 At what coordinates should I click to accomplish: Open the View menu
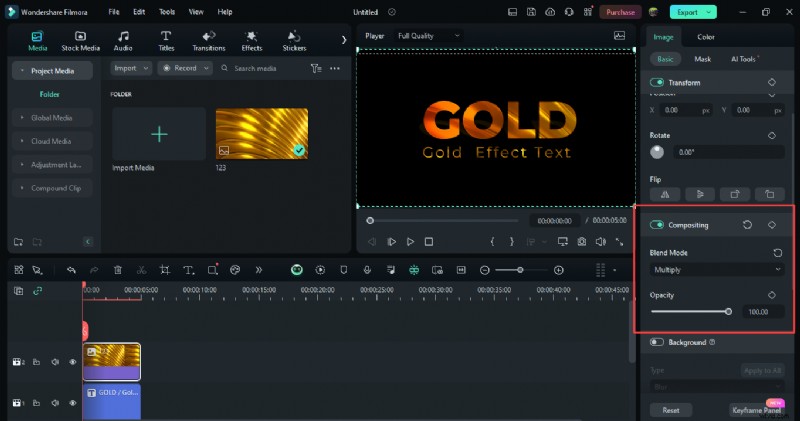pos(196,12)
